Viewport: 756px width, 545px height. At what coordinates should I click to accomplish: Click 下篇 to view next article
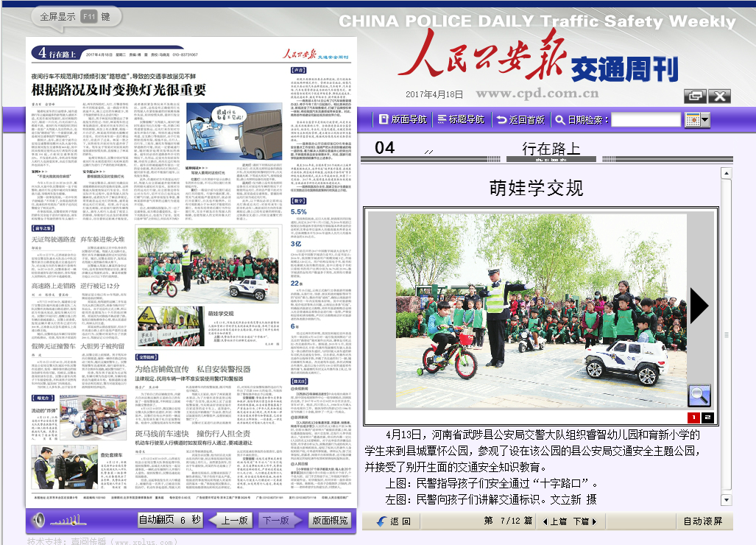(584, 521)
